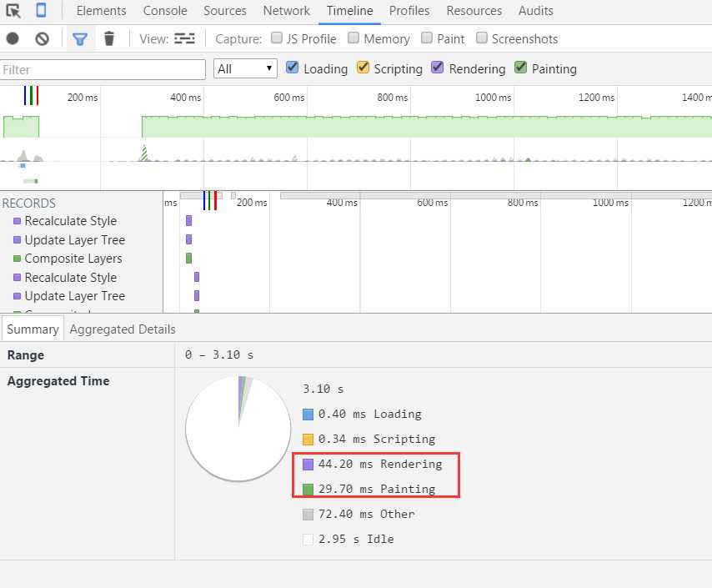Viewport: 712px width, 588px height.
Task: Open the Console tab
Action: (165, 11)
